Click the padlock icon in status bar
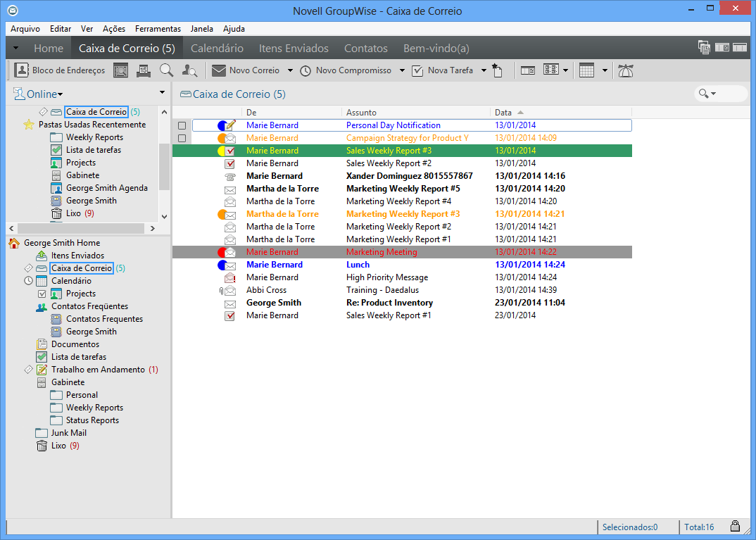 (x=735, y=526)
